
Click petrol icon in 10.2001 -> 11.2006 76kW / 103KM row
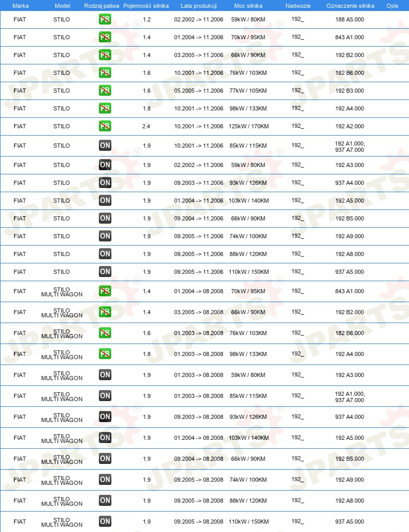105,73
